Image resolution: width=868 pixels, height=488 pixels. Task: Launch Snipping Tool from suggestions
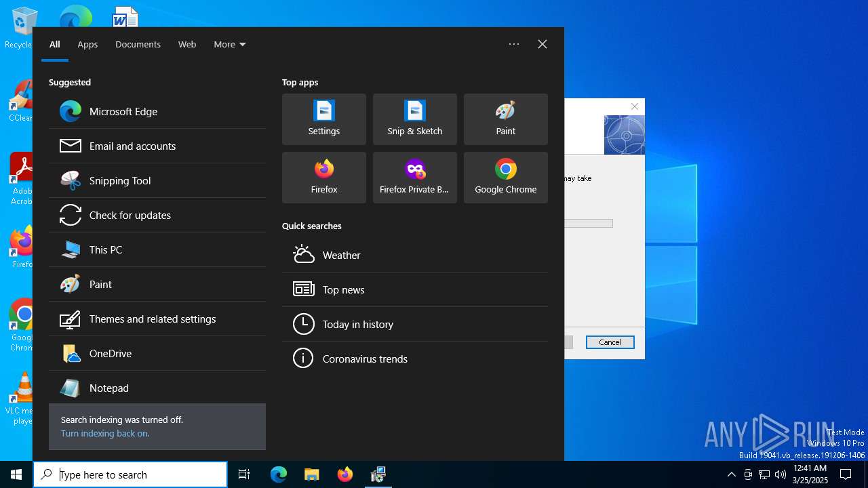[x=157, y=180]
